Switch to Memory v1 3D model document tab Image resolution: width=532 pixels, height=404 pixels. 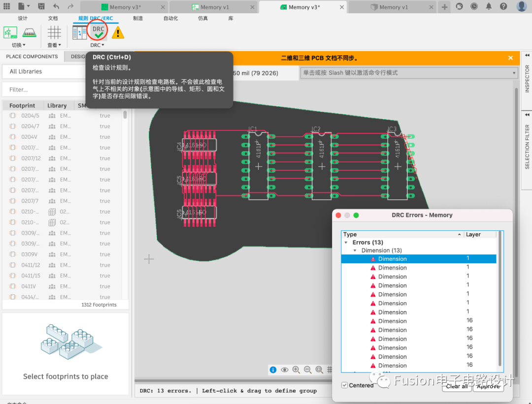[x=393, y=7]
